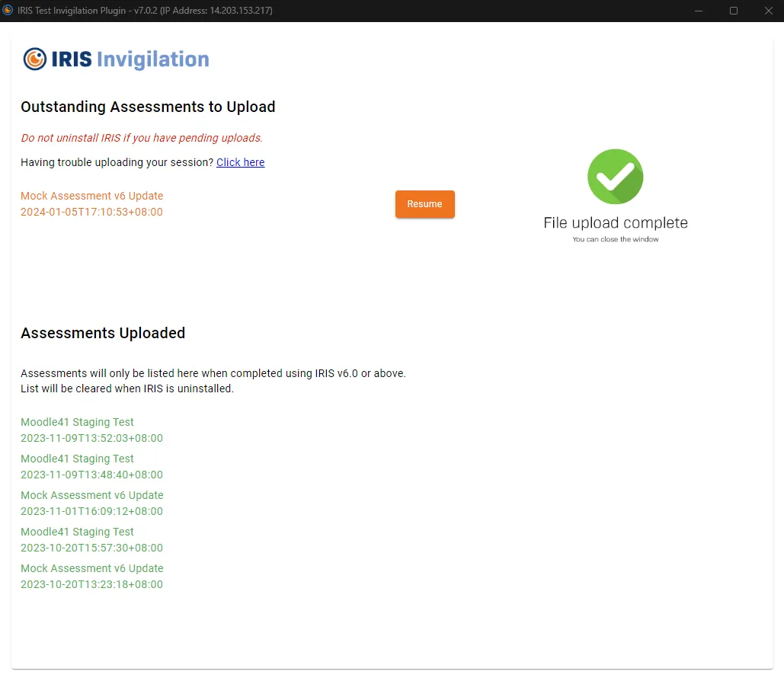The width and height of the screenshot is (784, 681).
Task: Select Mock Assessment uploaded at 13:23:18
Action: click(x=91, y=568)
